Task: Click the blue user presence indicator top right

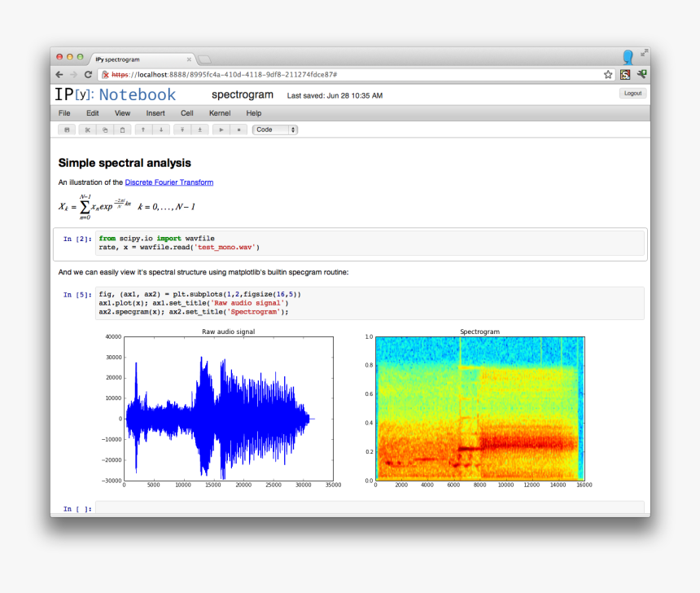Action: (627, 56)
